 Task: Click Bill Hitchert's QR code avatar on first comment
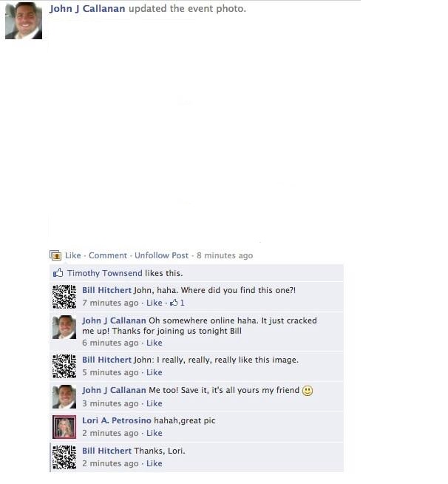[64, 297]
